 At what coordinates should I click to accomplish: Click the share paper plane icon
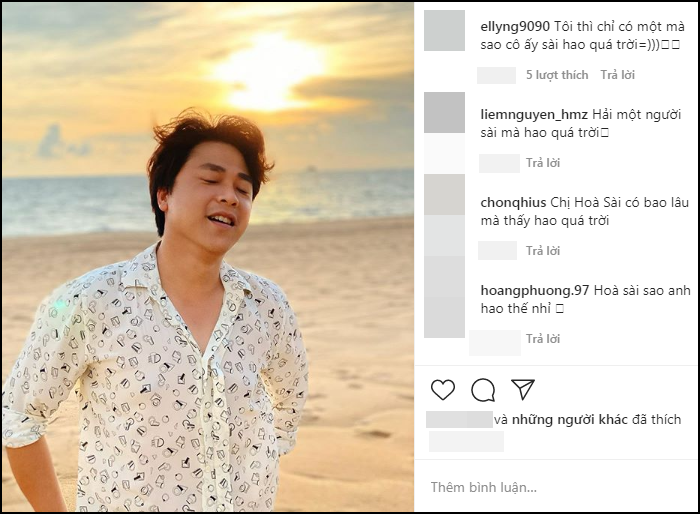point(522,389)
